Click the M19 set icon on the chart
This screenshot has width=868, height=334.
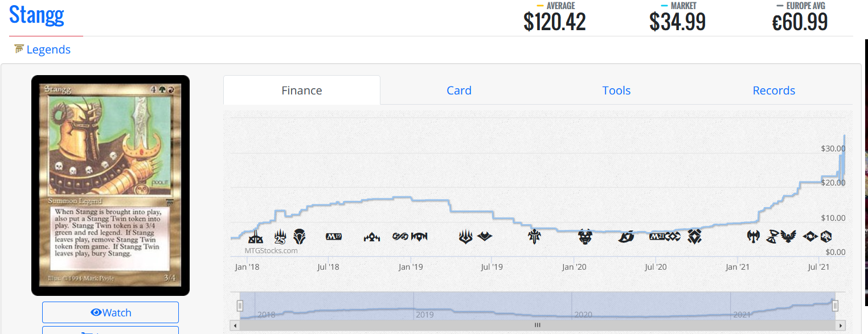pyautogui.click(x=333, y=236)
